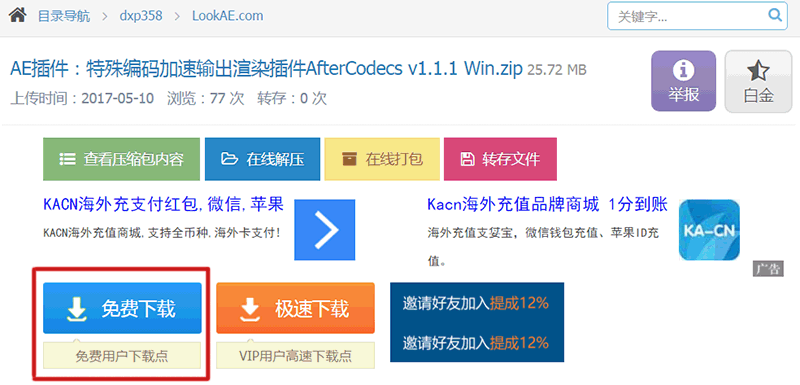
Task: Click the 上传时间：2017-05-10 text
Action: [x=82, y=98]
